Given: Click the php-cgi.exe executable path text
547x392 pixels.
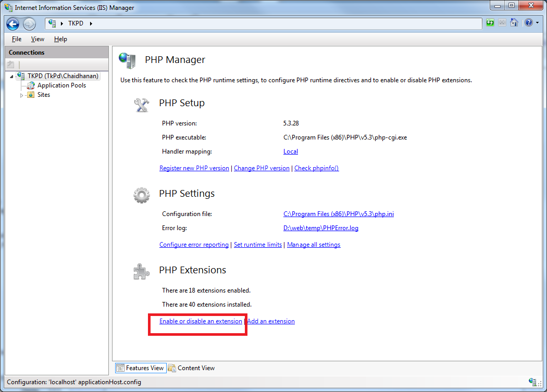Looking at the screenshot, I should [x=345, y=137].
